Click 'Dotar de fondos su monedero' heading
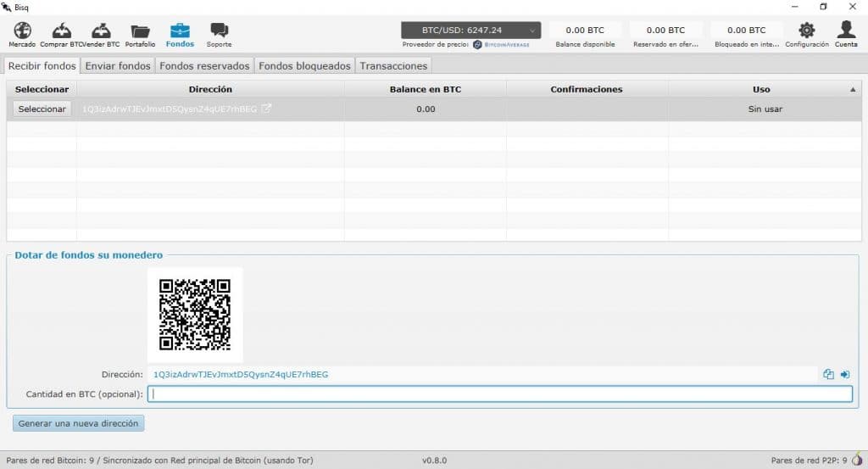Viewport: 868px width, 469px height. [x=88, y=255]
